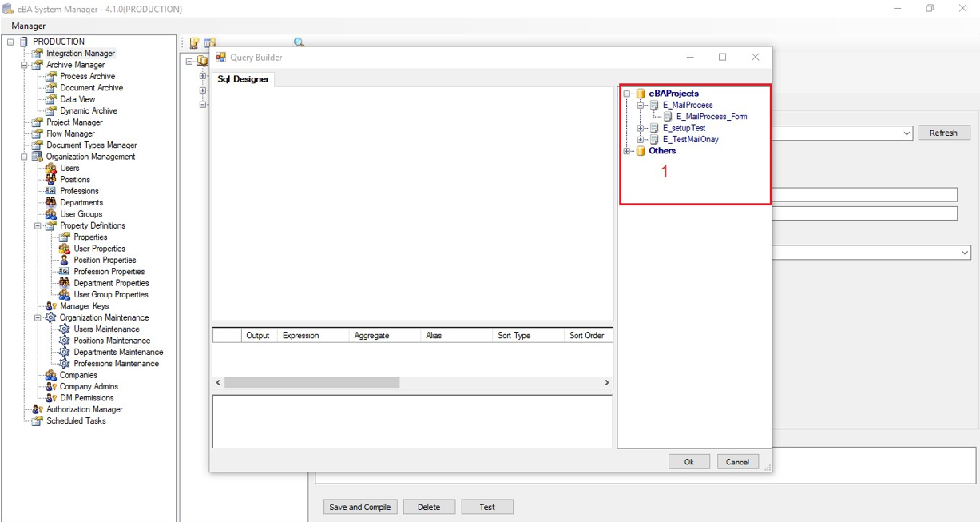Click the Users Maintenance gear icon

(64, 329)
